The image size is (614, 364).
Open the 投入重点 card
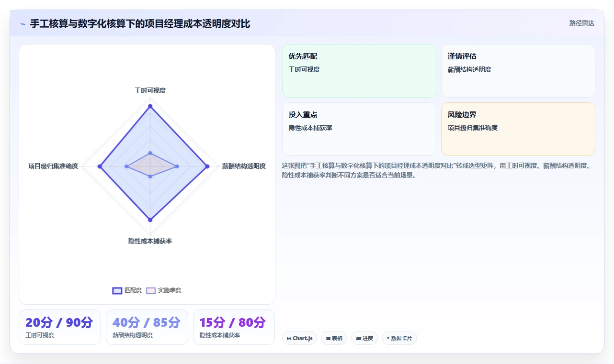coord(359,129)
